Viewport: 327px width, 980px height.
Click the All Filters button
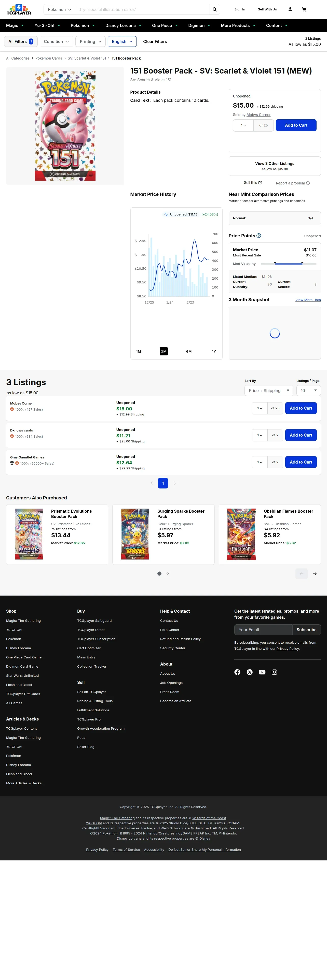tap(21, 41)
